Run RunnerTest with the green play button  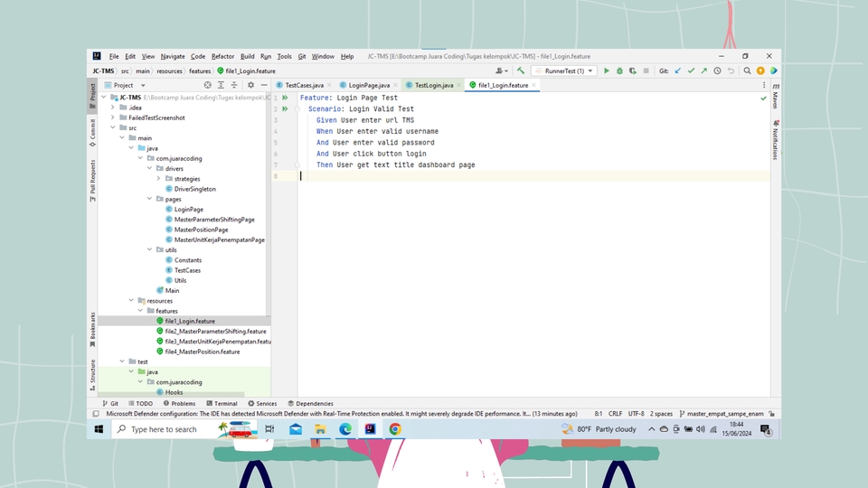click(x=607, y=70)
